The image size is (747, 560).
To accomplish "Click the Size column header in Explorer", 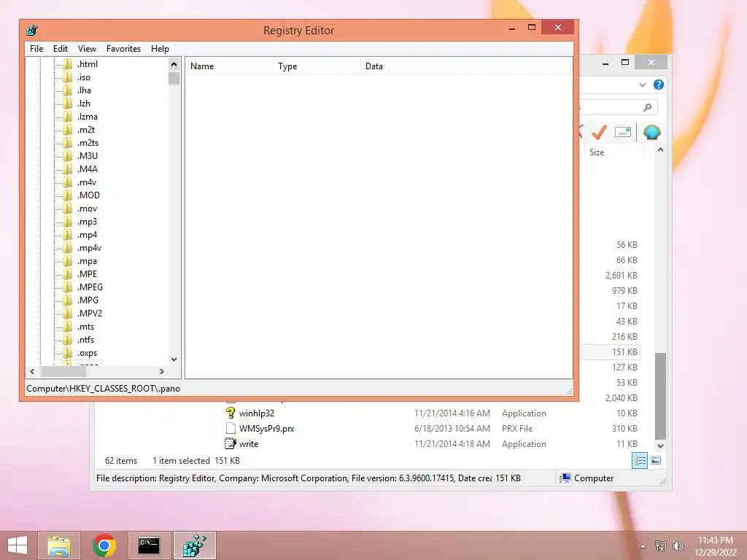I will click(614, 152).
